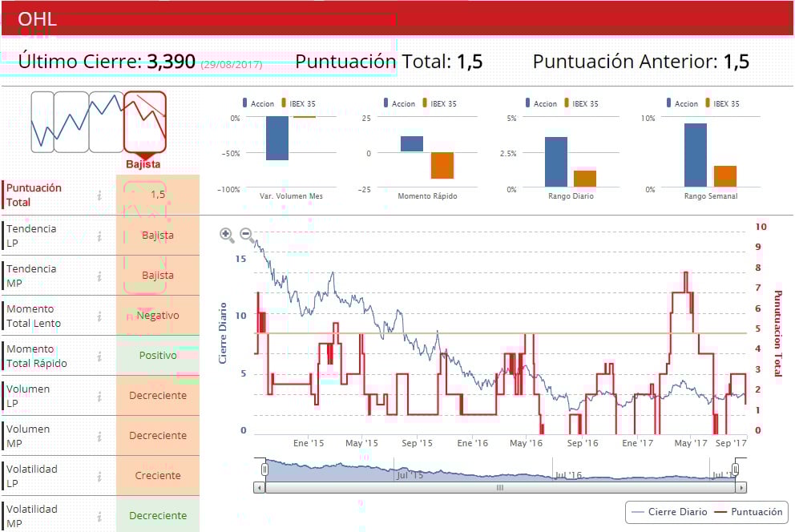The width and height of the screenshot is (795, 532).
Task: Toggle IBEX 35 legend in Rango Diario chart
Action: click(581, 103)
